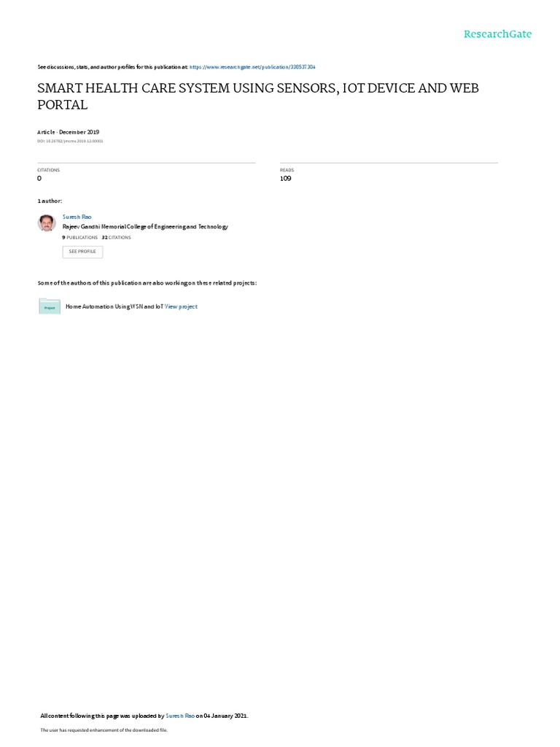Click the SEE PROFILE button

coord(82,252)
